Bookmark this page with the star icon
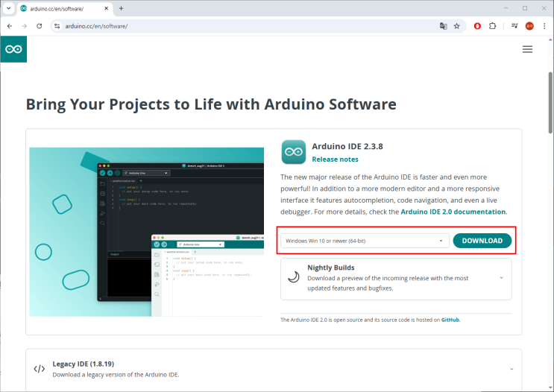The image size is (554, 392). (x=457, y=26)
